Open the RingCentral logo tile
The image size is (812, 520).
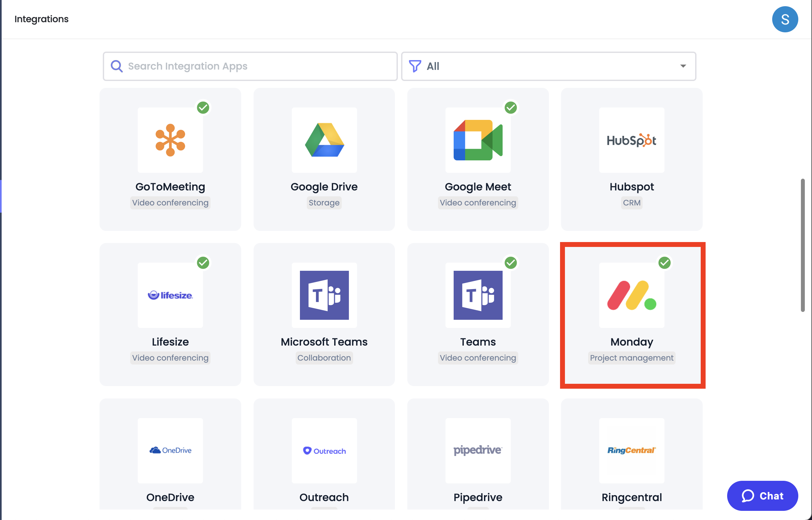point(632,450)
